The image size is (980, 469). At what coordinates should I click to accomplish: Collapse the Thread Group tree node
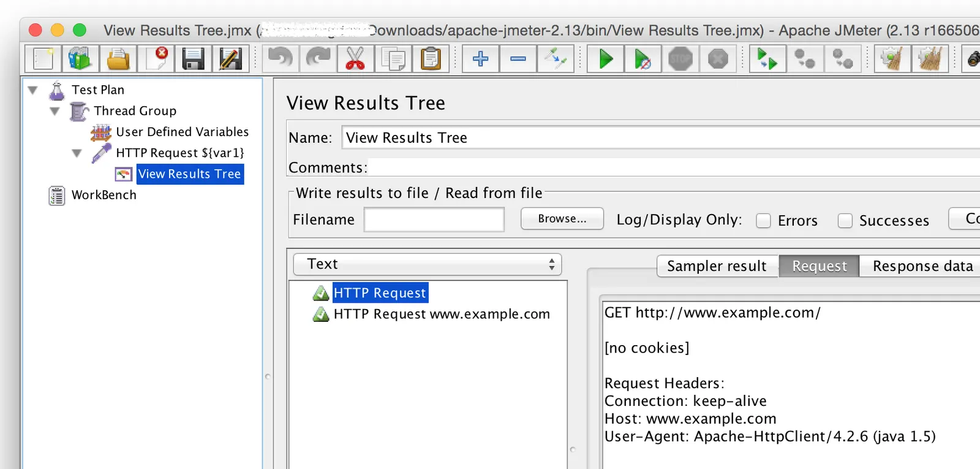[55, 111]
